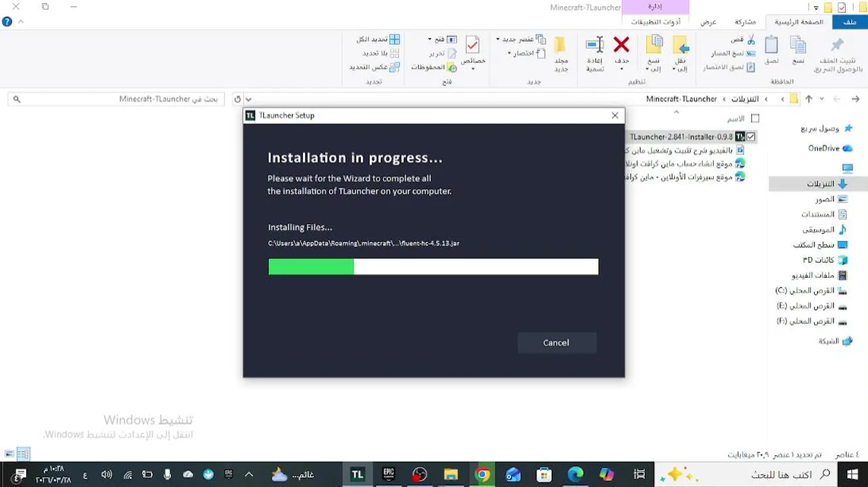Select Documents (المستندات) in the sidebar
This screenshot has height=487, width=868.
pos(824,214)
